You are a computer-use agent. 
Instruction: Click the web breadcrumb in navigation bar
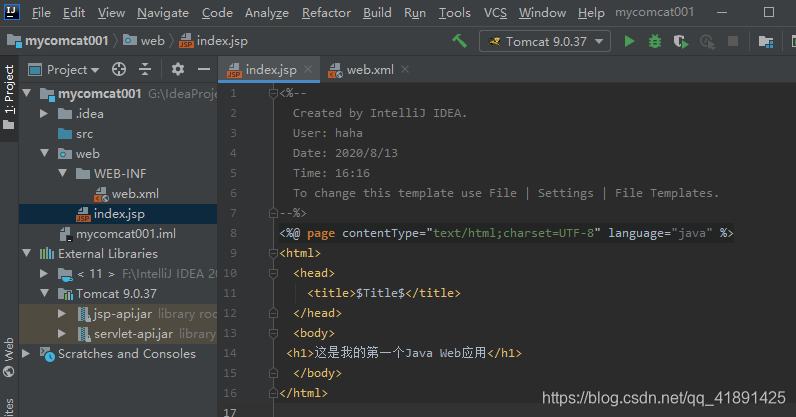152,41
